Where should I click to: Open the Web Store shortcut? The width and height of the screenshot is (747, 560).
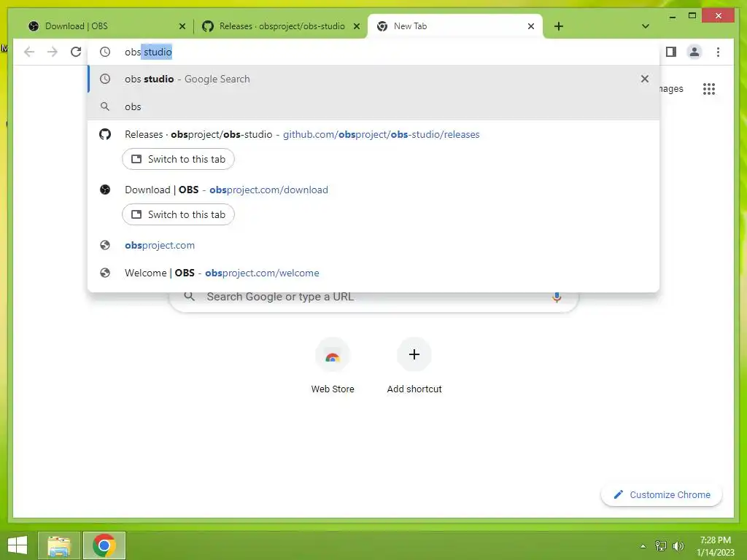[x=333, y=366]
